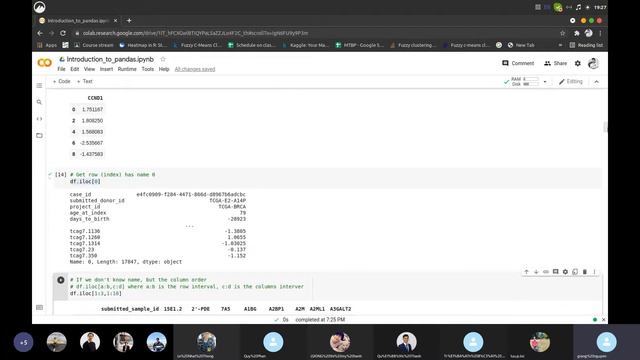
Task: Move cell down using the down arrow
Action: [536, 272]
